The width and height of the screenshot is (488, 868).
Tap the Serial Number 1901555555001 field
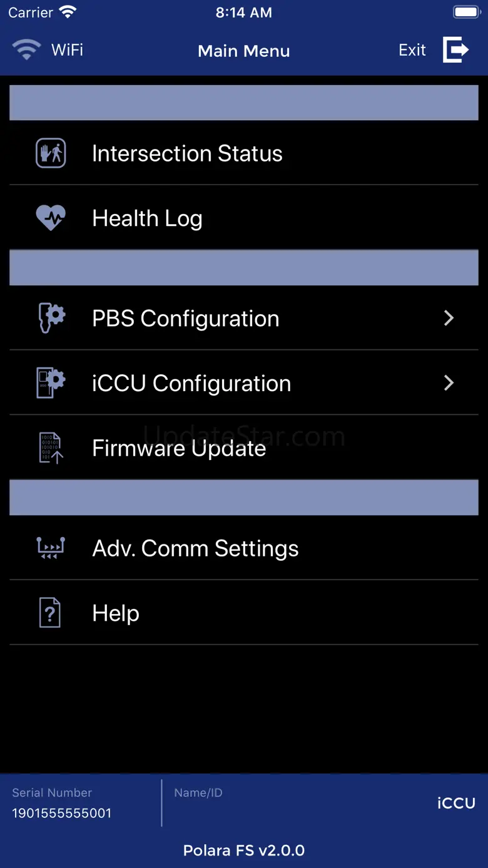[x=62, y=813]
